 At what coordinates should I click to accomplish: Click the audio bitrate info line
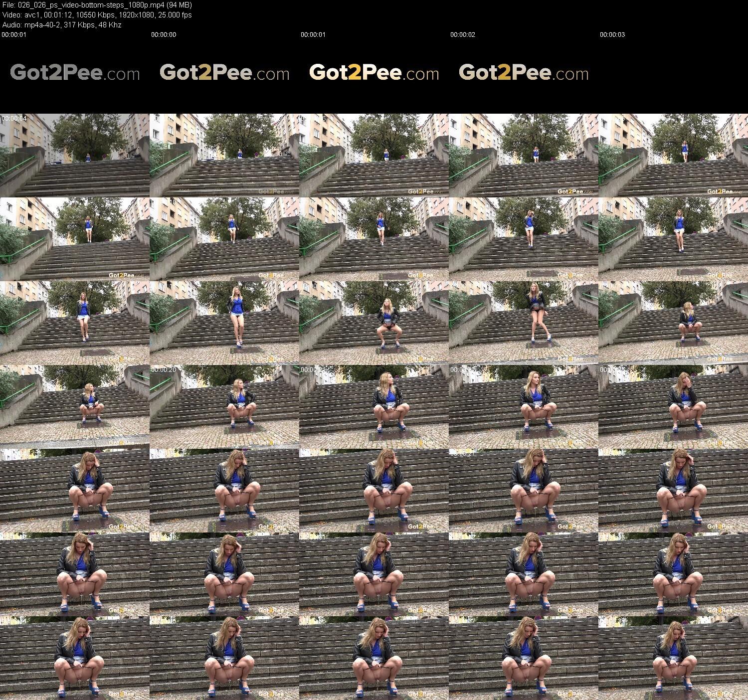[61, 24]
